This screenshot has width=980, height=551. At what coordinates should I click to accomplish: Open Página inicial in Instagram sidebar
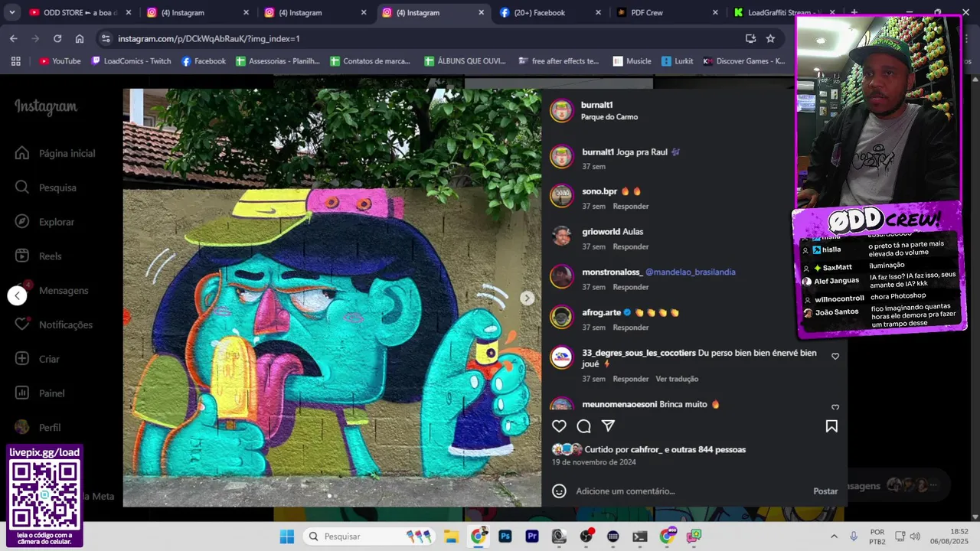coord(55,153)
